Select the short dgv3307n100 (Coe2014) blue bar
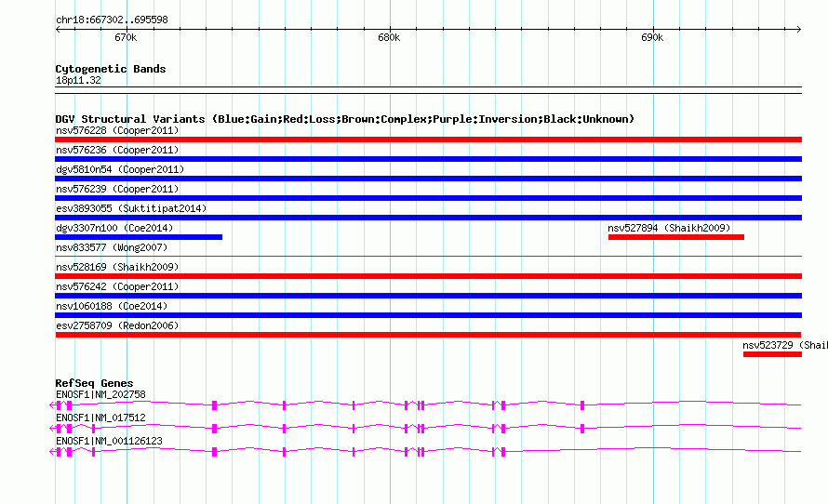The width and height of the screenshot is (828, 504). point(139,237)
